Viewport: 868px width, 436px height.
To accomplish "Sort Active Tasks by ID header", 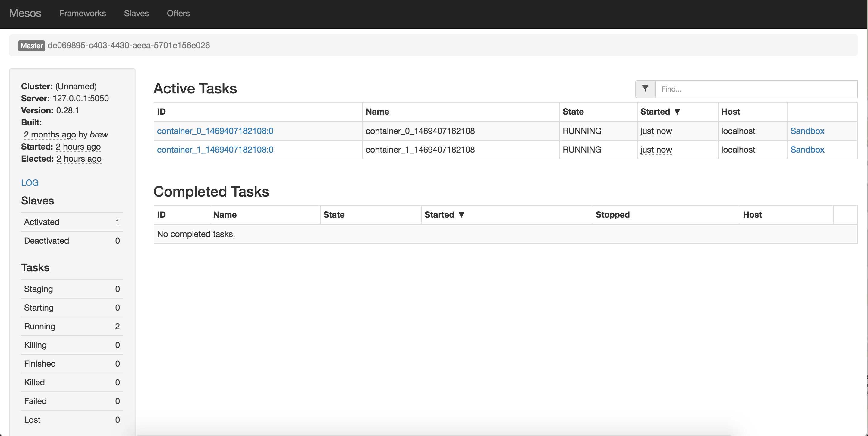I will click(162, 112).
